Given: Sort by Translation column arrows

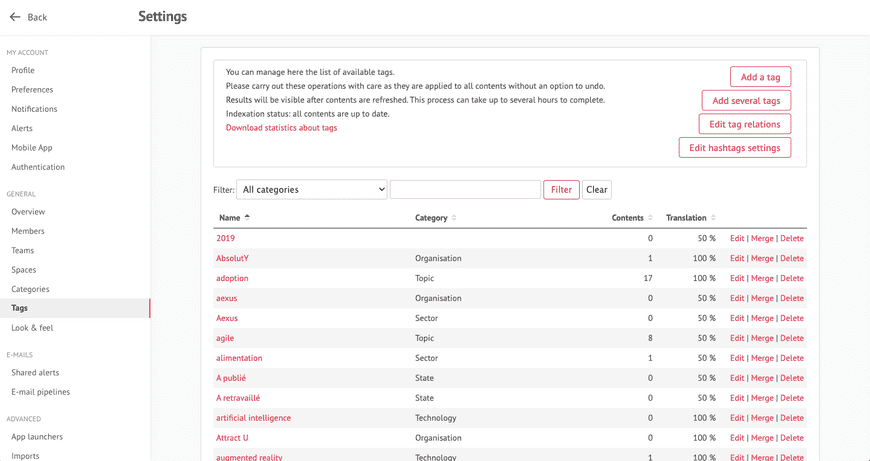Looking at the screenshot, I should 714,218.
